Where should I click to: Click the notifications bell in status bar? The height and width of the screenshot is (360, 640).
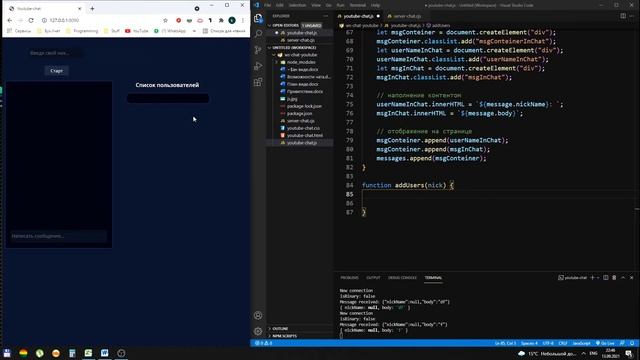[632, 343]
